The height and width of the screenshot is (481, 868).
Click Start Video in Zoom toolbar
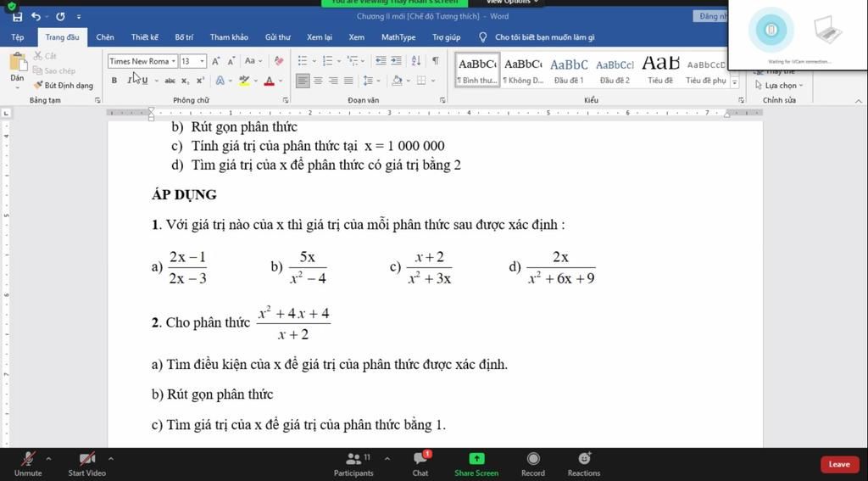tap(87, 464)
